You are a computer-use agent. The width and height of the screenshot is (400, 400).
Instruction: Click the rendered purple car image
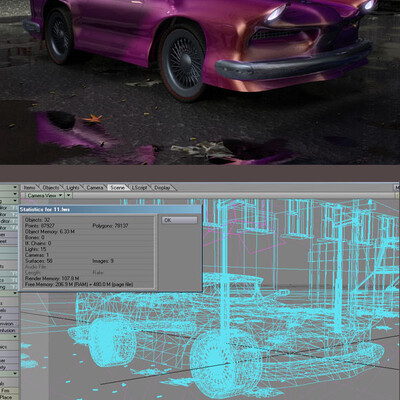[x=200, y=82]
